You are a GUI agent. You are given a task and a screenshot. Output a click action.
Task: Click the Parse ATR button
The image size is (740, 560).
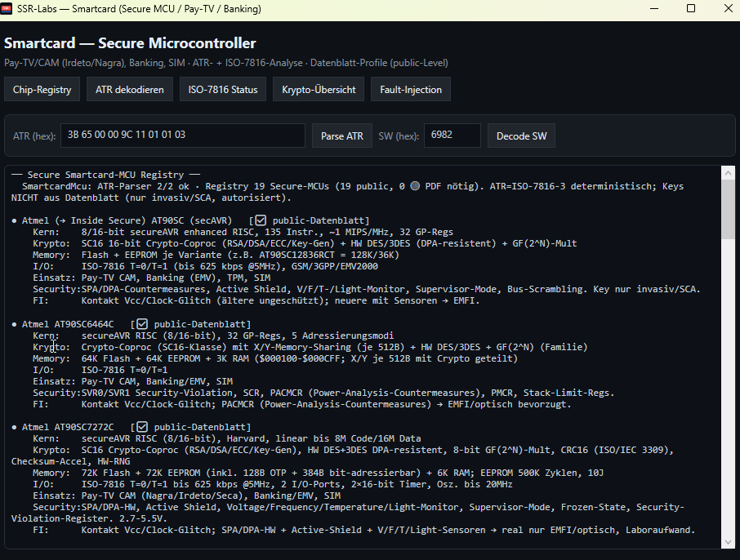coord(342,136)
